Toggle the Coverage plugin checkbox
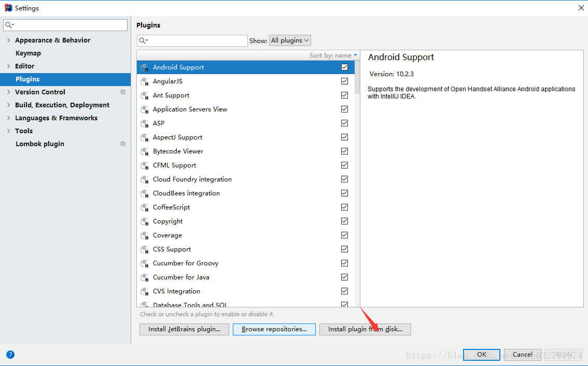The image size is (588, 366). coord(345,235)
